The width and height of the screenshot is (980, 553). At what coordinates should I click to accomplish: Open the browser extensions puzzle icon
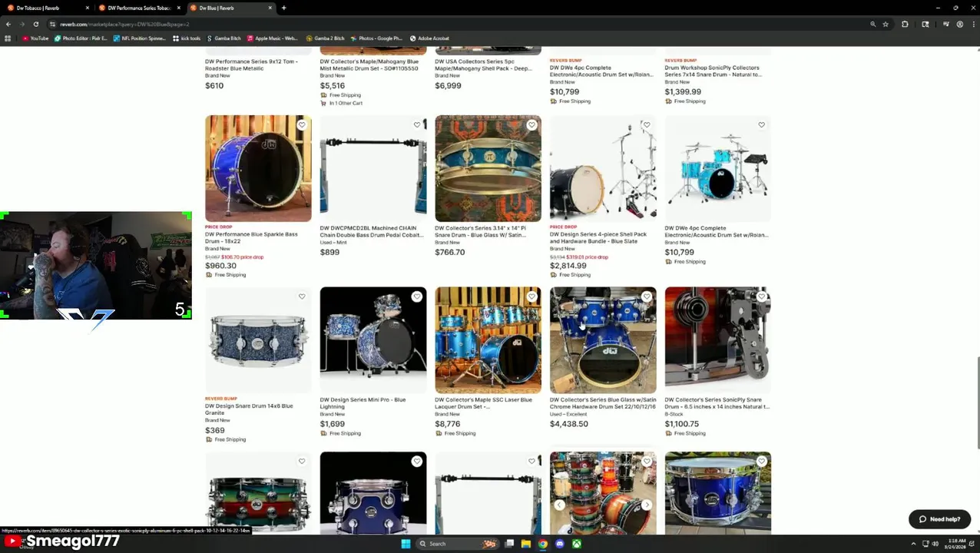(905, 24)
